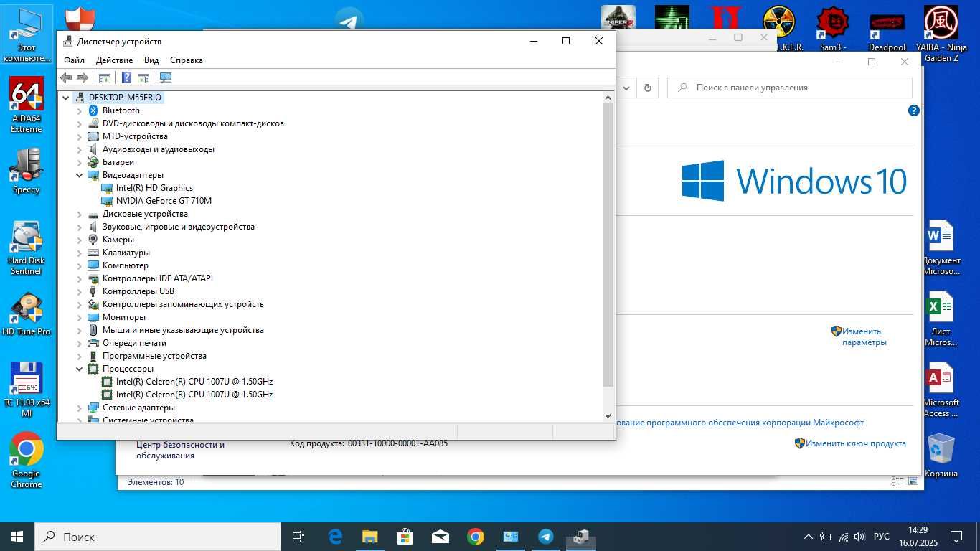Select the NVIDIA GeForce GT 710M device

point(164,201)
